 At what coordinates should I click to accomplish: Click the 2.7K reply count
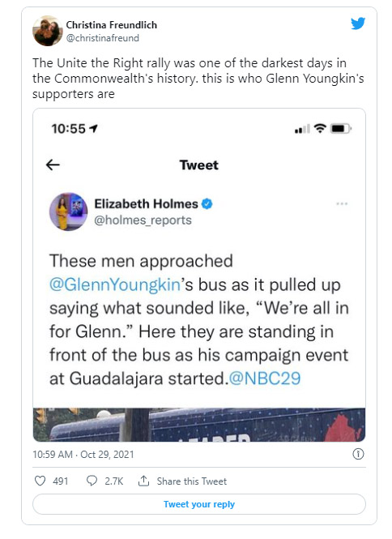point(113,481)
